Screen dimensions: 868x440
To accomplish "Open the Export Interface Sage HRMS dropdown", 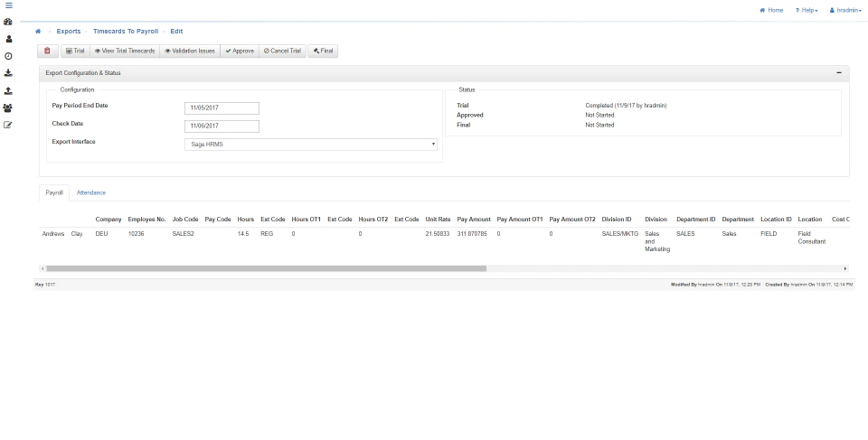I will coord(310,145).
